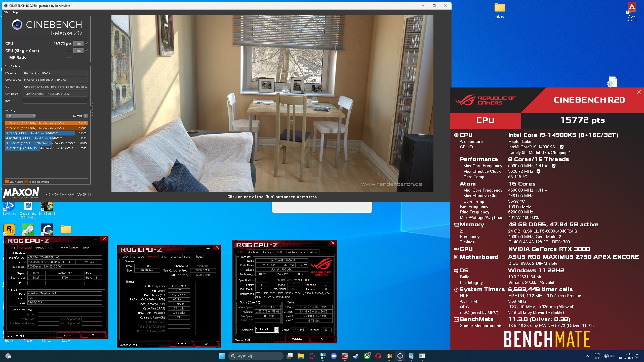Open Xbox app from taskbar

pyautogui.click(x=367, y=356)
